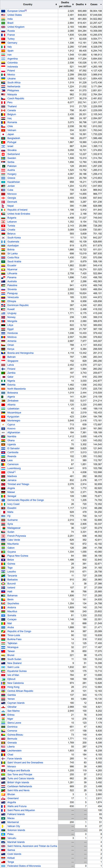Image resolution: width=103 pixels, height=868 pixels.
Task: Open the United Kingdom link
Action: [x=16, y=27]
